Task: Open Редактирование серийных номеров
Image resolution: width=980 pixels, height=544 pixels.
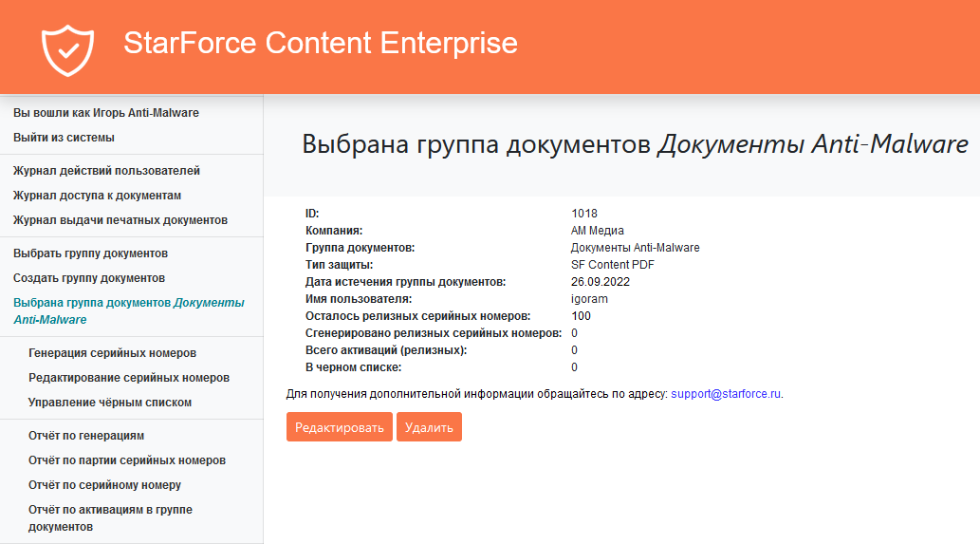Action: point(129,378)
